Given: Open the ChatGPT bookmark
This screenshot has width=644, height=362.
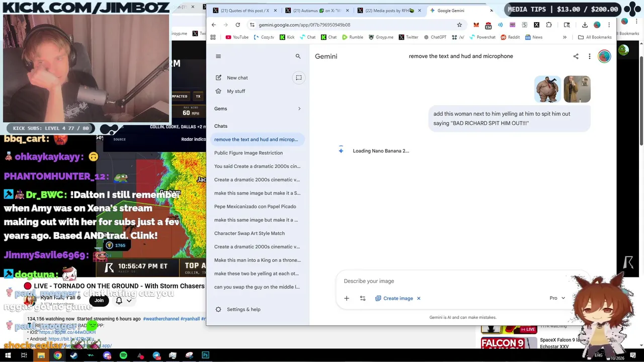Looking at the screenshot, I should coord(434,37).
